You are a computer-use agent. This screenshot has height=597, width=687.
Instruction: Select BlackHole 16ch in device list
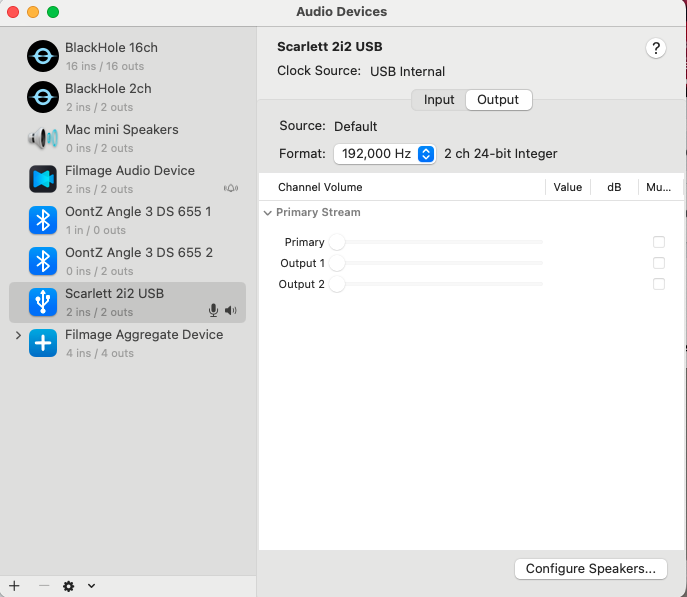click(x=111, y=47)
